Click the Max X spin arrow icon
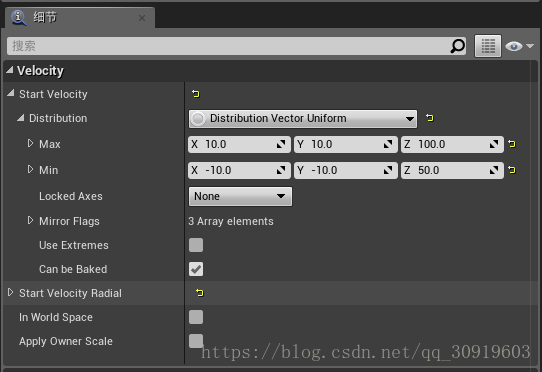542x372 pixels. coord(281,144)
